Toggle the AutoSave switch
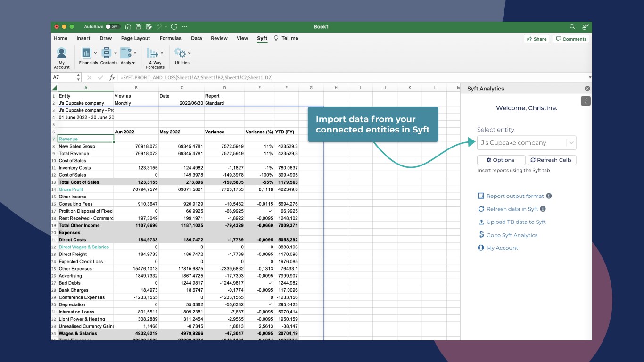 coord(112,27)
